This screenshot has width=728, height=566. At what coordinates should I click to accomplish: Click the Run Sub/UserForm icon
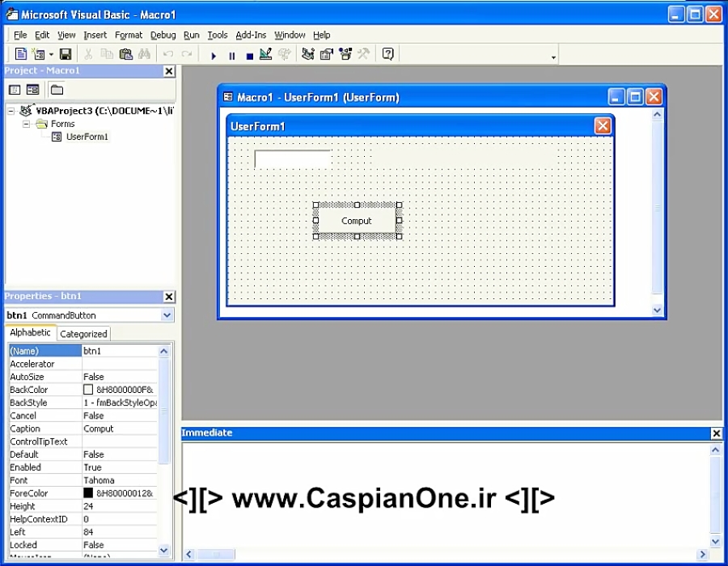pyautogui.click(x=213, y=54)
